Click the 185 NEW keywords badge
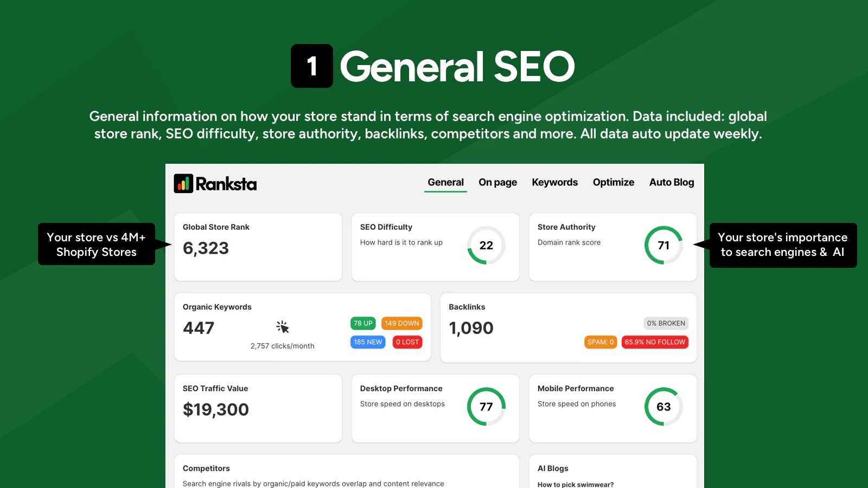 368,342
